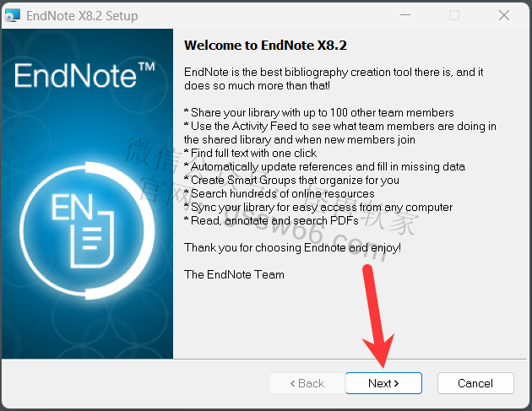The width and height of the screenshot is (532, 411).
Task: Click the greyed-out < Back button
Action: 307,383
